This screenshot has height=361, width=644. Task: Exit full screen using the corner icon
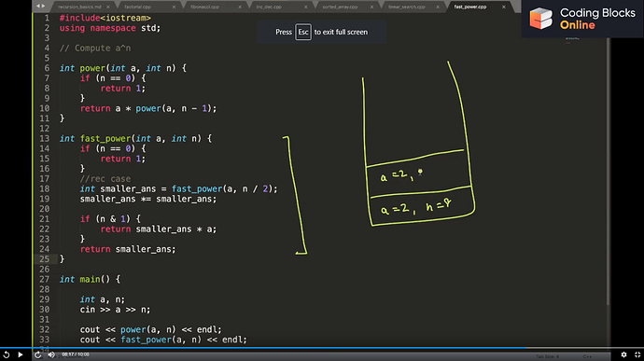(637, 354)
